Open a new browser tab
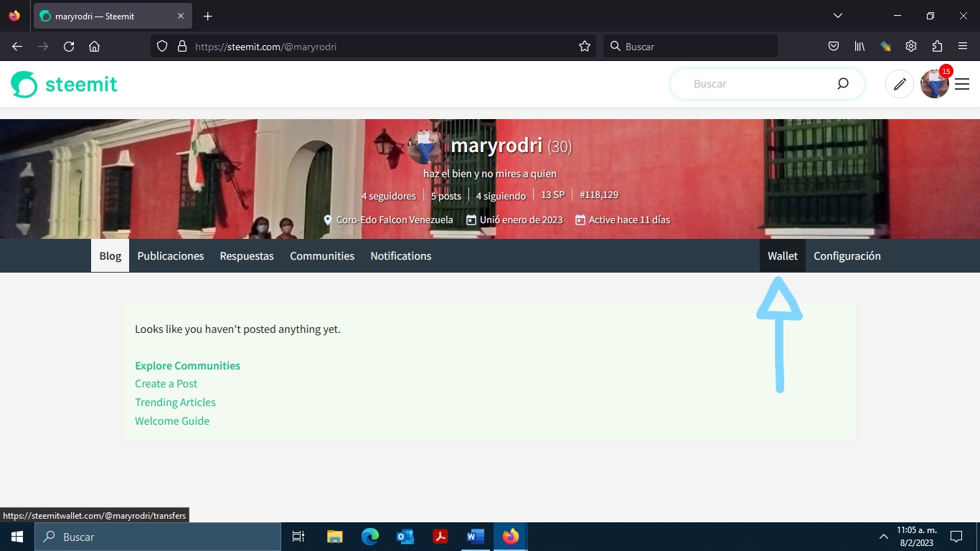 [x=207, y=16]
